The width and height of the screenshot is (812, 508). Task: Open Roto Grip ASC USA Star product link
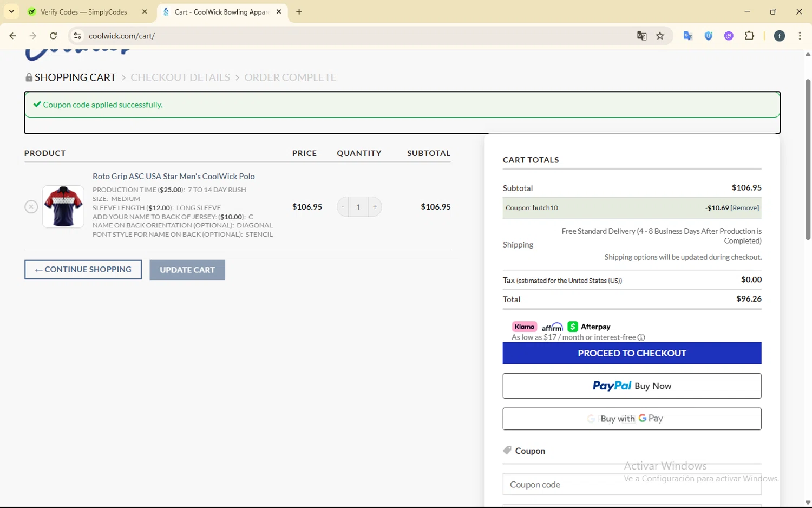click(173, 177)
